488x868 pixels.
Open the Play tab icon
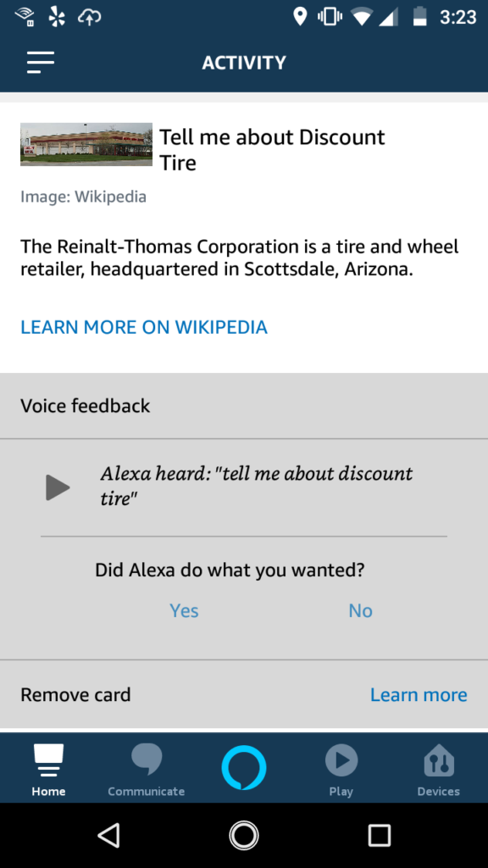click(341, 770)
